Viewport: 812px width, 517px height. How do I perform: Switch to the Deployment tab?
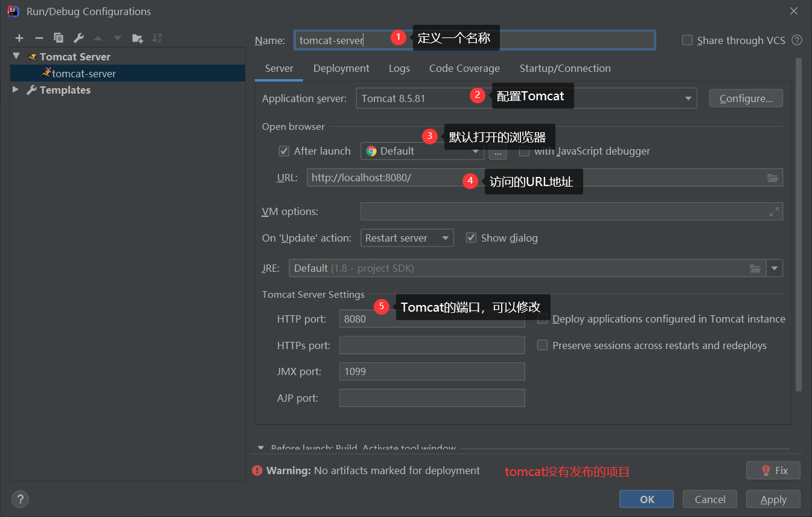341,68
